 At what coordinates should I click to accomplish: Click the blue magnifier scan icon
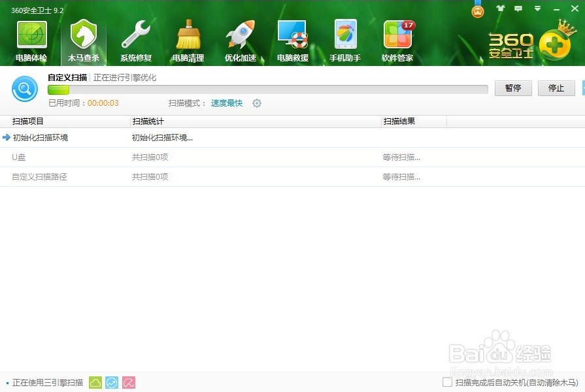[25, 89]
